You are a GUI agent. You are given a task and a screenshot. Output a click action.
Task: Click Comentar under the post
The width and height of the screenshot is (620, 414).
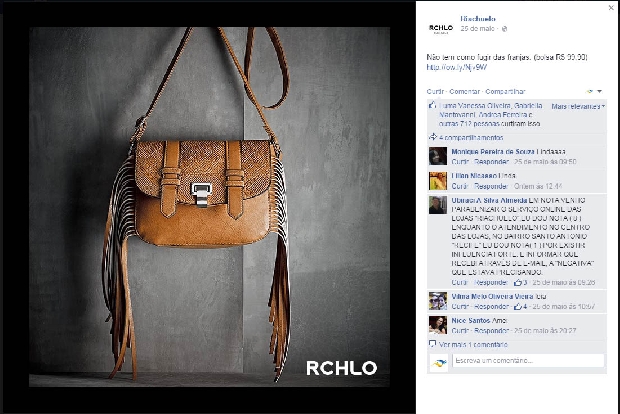(465, 91)
